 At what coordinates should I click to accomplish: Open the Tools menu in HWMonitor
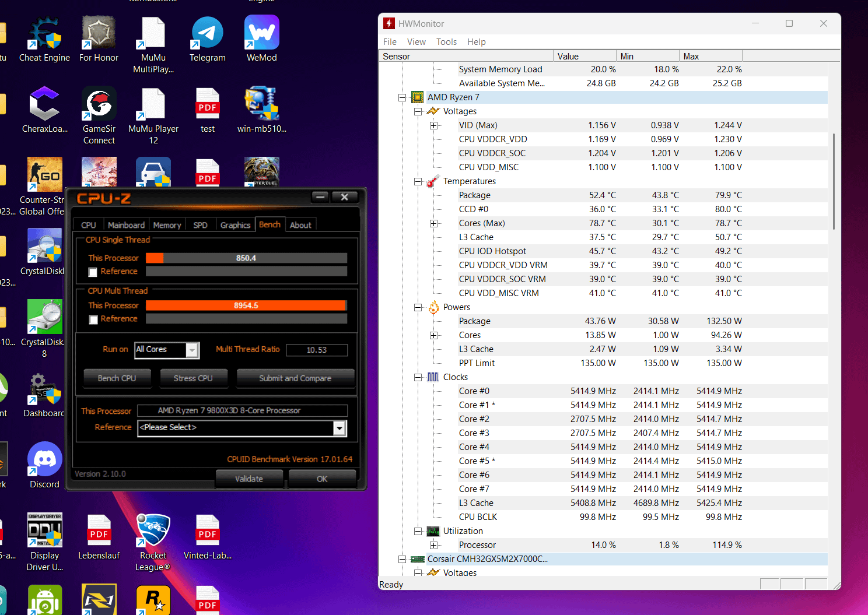[x=446, y=42]
